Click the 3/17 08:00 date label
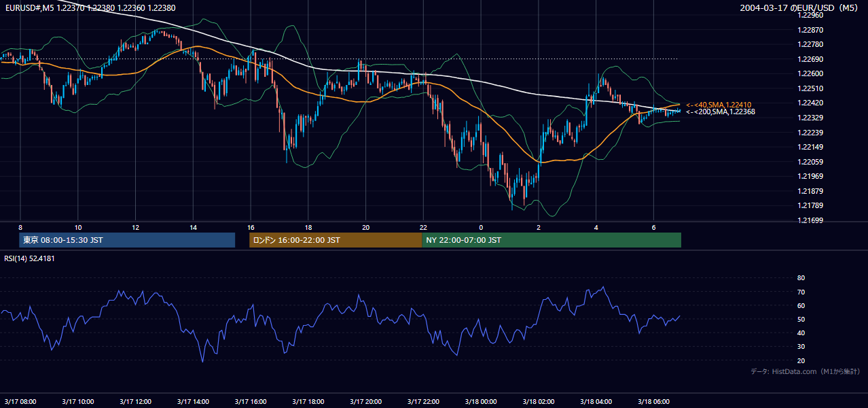The width and height of the screenshot is (868, 408). pos(20,401)
